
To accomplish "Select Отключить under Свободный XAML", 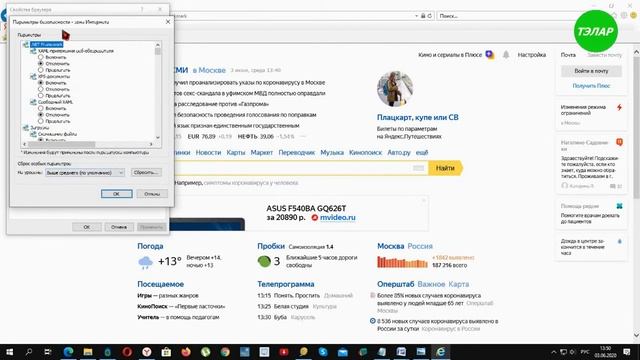I will [x=40, y=115].
